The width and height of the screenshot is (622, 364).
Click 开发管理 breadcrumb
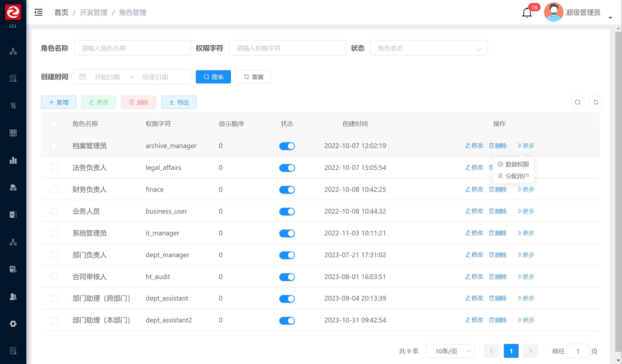click(x=94, y=12)
